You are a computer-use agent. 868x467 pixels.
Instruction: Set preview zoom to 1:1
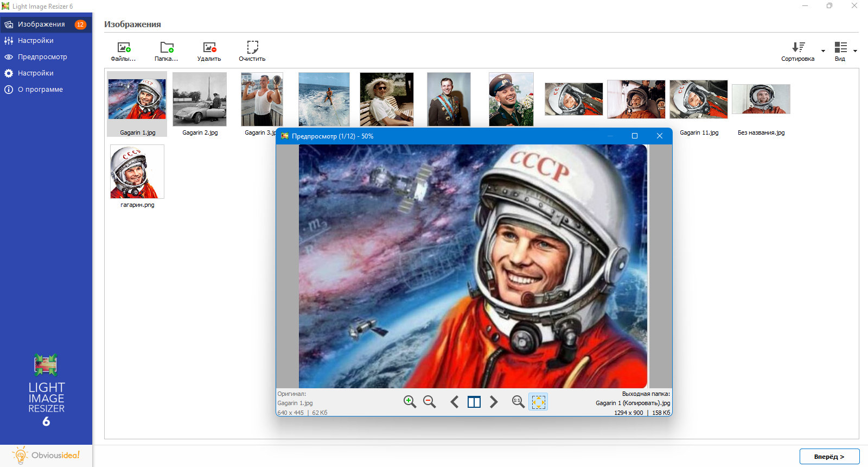(518, 402)
